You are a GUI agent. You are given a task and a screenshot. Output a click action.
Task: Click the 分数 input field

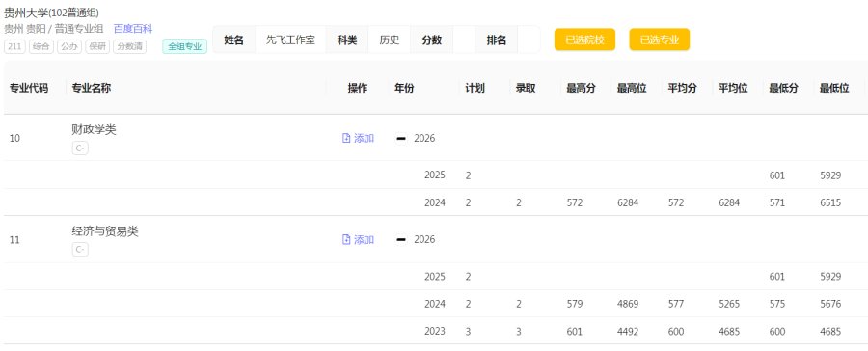464,40
